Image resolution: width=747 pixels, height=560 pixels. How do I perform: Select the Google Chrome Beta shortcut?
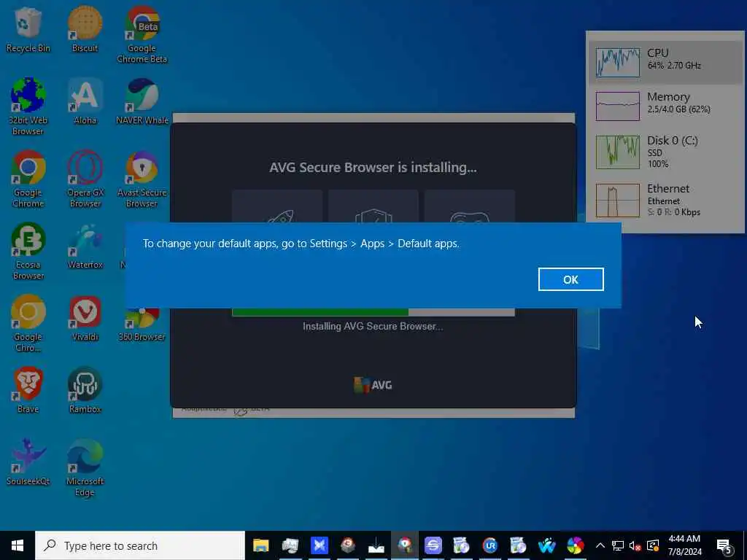(x=142, y=35)
